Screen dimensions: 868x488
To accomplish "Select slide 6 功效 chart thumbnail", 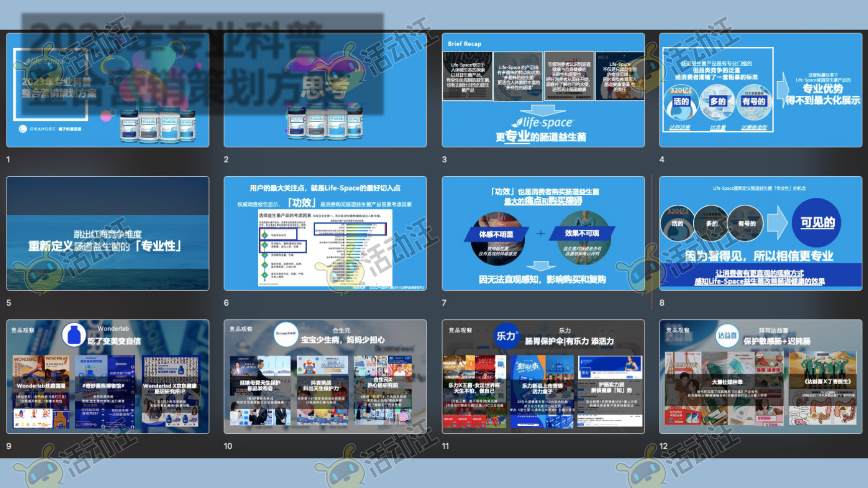I will tap(325, 233).
